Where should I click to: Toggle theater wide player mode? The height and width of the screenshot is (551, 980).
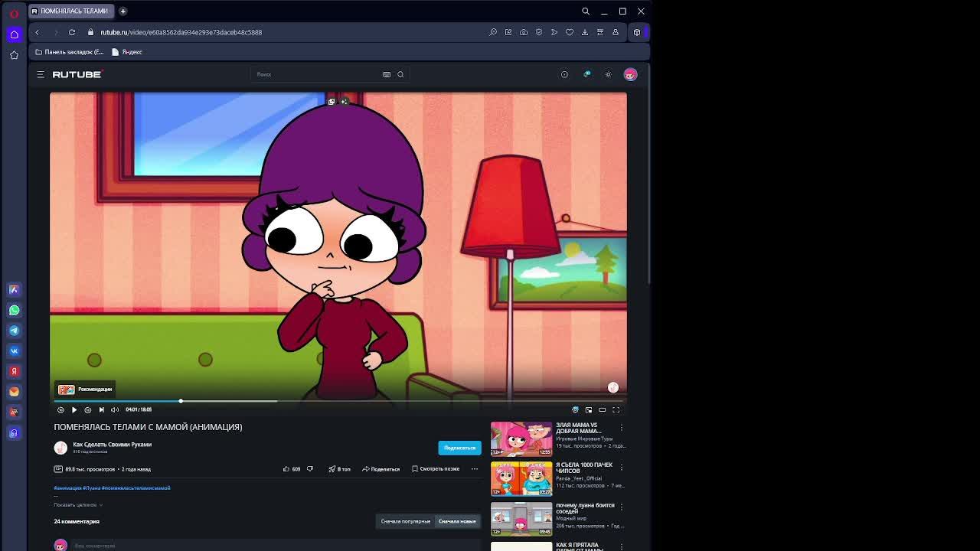click(603, 409)
